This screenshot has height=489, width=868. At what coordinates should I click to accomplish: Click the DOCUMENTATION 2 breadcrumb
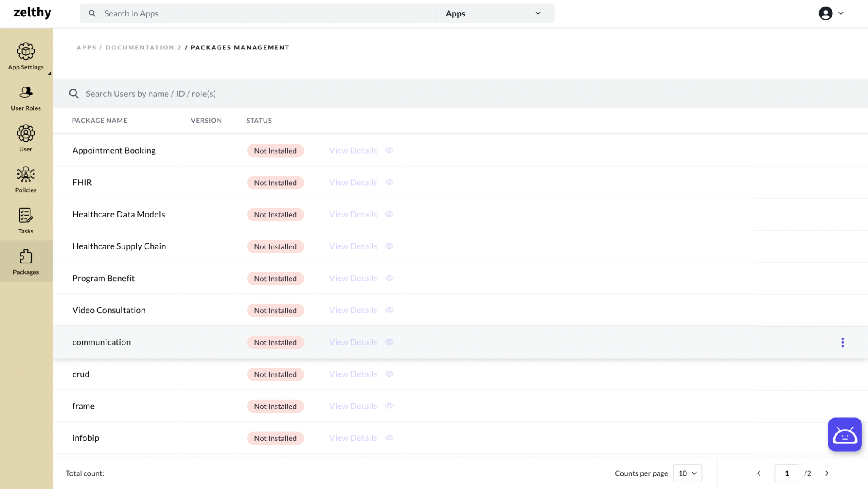pos(143,47)
